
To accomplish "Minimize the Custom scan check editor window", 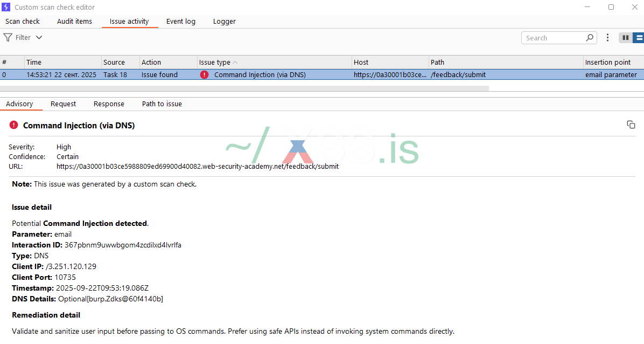I will pos(587,7).
